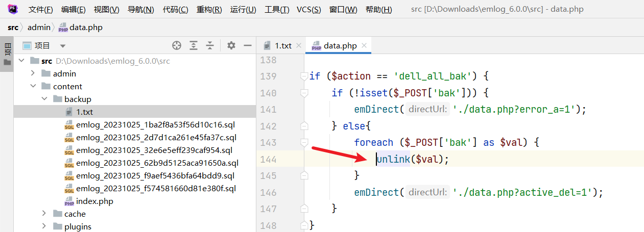Screen dimensions: 644x232
Task: Fold the code block at line 139
Action: [x=304, y=76]
